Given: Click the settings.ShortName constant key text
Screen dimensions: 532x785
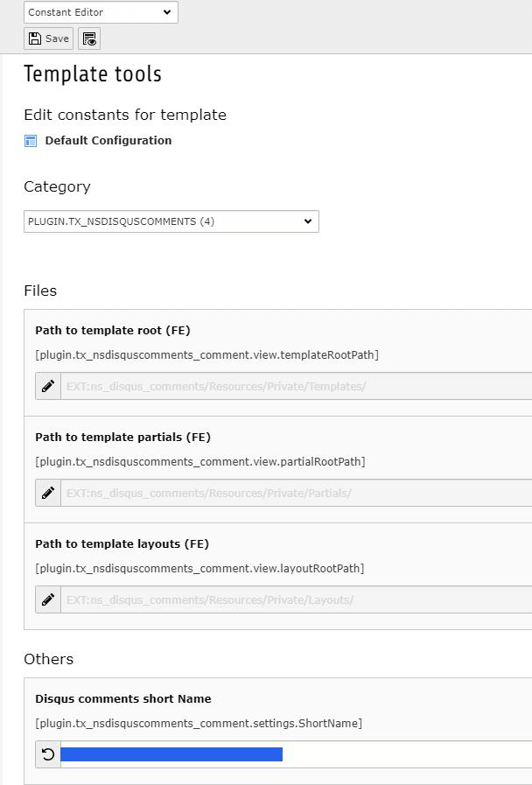Looking at the screenshot, I should tap(199, 724).
